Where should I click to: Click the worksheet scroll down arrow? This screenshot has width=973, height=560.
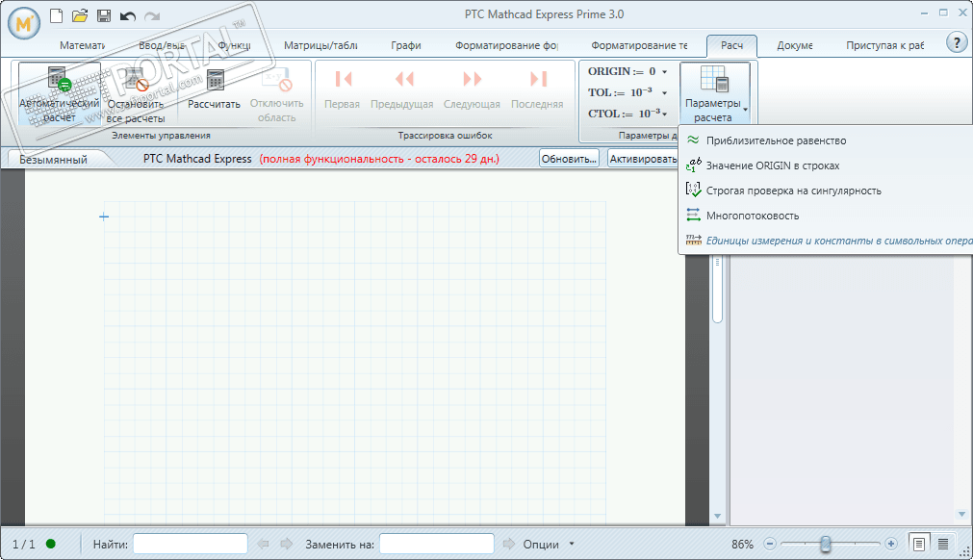[x=717, y=516]
